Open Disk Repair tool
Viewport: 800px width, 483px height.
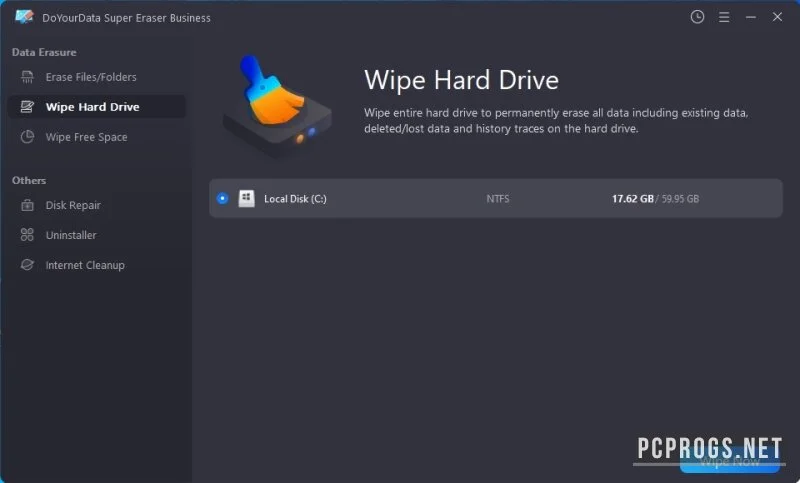pos(96,205)
